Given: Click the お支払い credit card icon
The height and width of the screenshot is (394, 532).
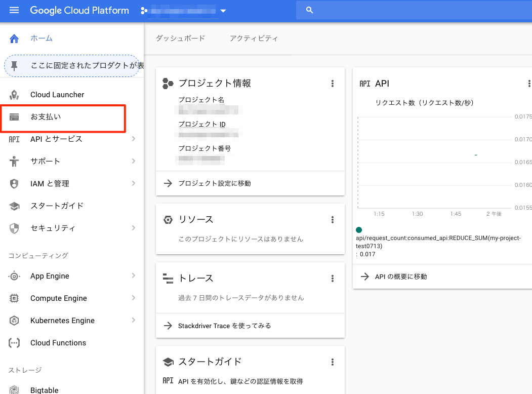Looking at the screenshot, I should pos(14,117).
